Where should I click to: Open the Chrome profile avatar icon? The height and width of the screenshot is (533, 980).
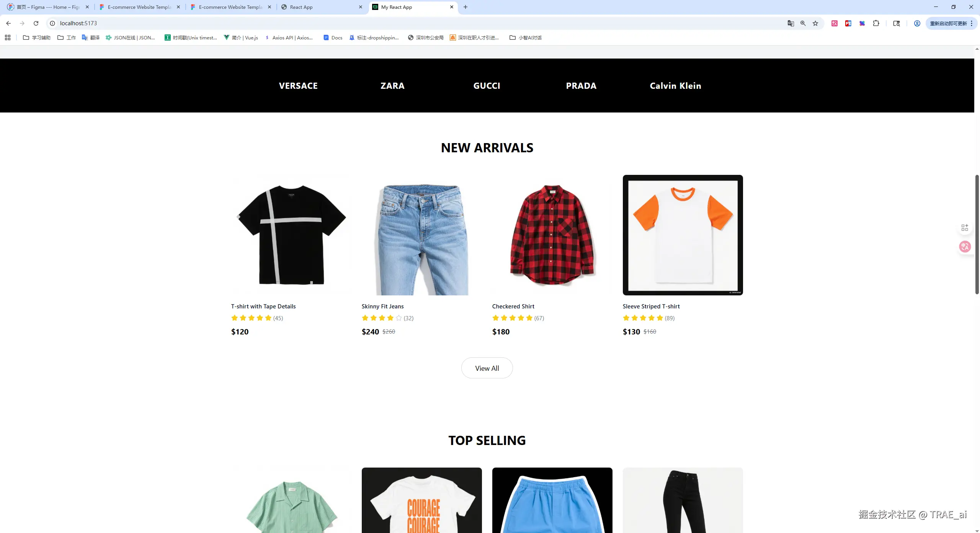pos(917,23)
